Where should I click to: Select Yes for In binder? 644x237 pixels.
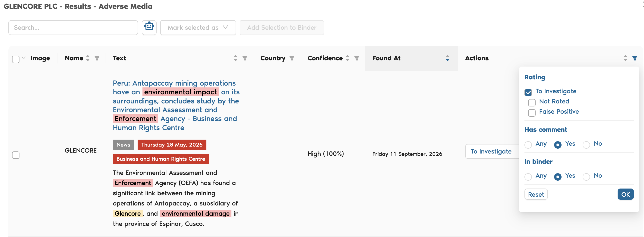coord(558,177)
